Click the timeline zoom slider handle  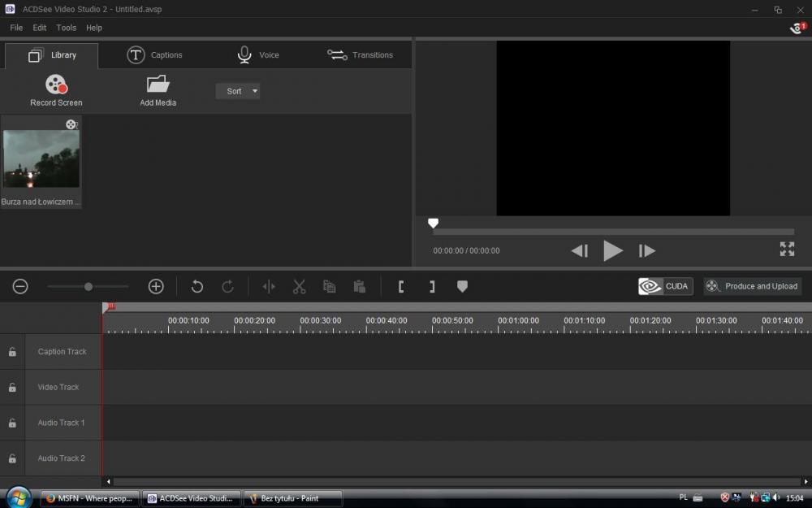(x=89, y=286)
